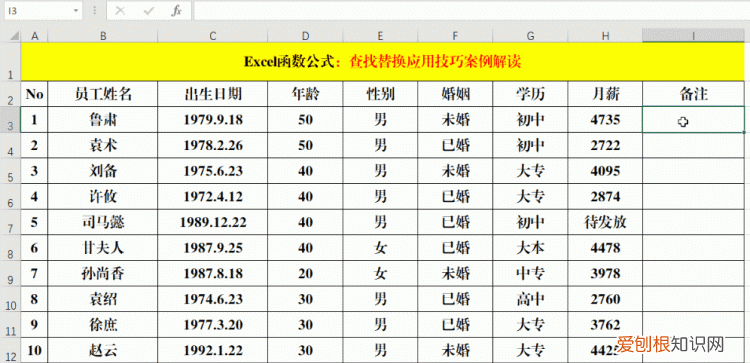This screenshot has height=363, width=750.
Task: Click the empty 备注 cell in 袁术's row
Action: click(x=694, y=145)
